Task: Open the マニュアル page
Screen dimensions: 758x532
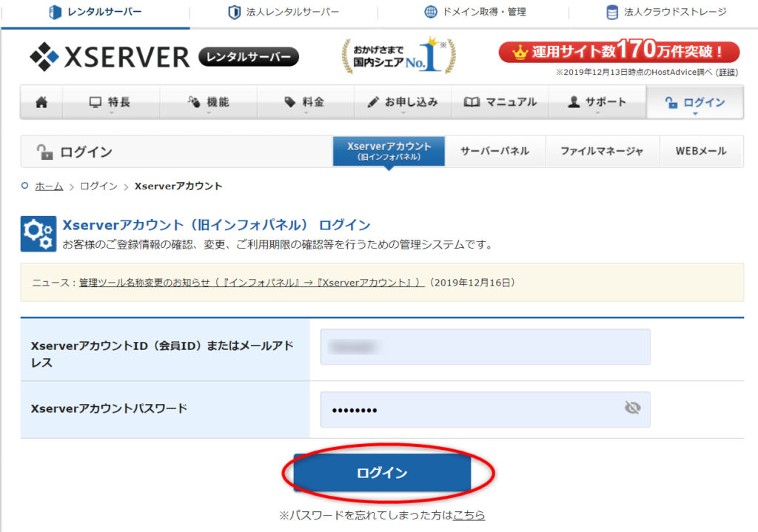Action: [x=500, y=102]
